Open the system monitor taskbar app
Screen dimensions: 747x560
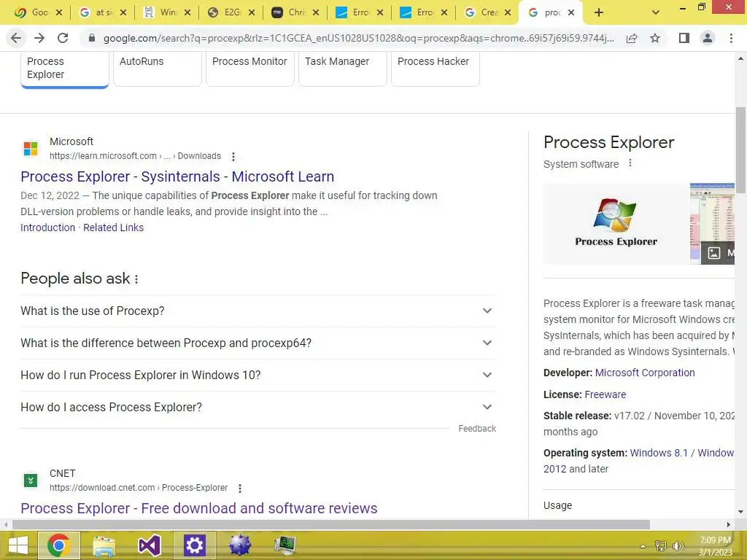click(285, 545)
